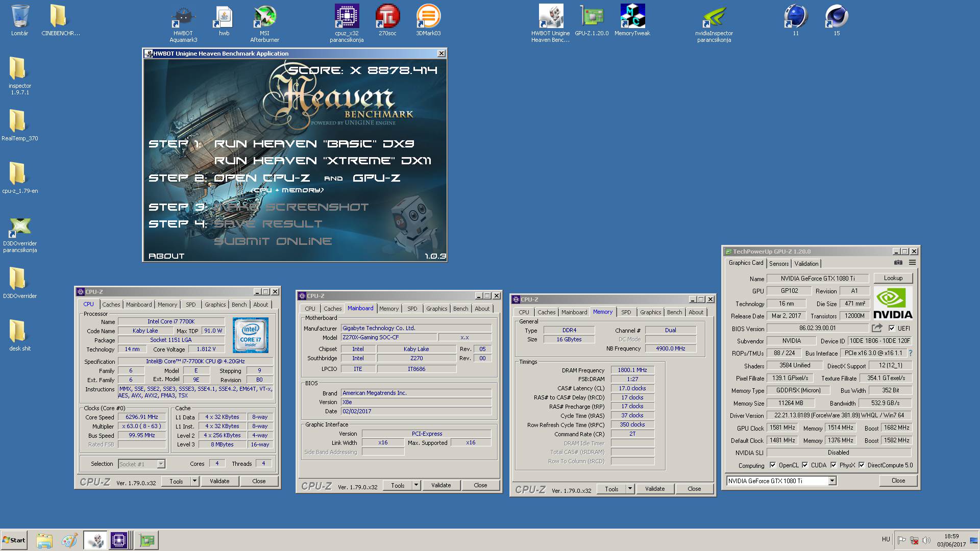Switch to Validation tab in GPU-Z

pyautogui.click(x=806, y=263)
